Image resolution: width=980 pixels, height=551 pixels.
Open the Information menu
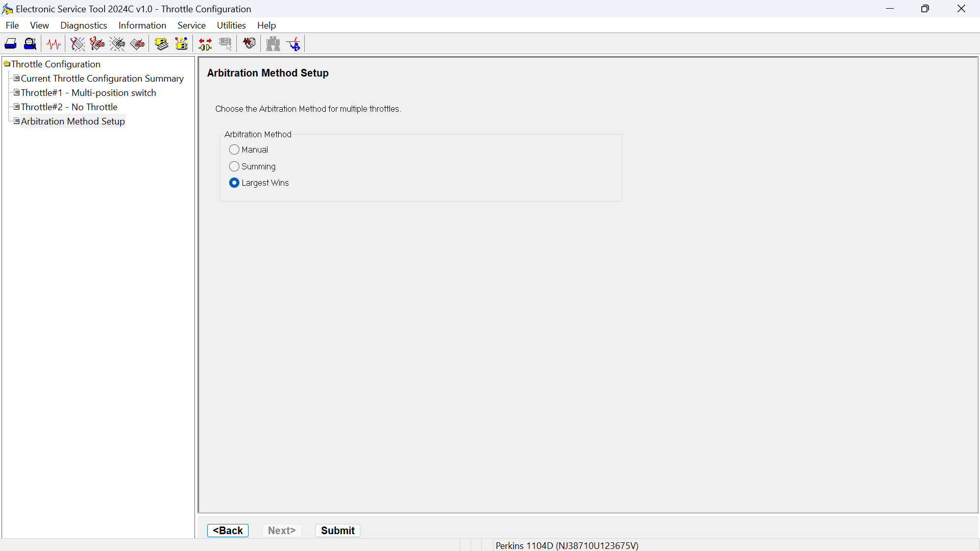pyautogui.click(x=142, y=26)
